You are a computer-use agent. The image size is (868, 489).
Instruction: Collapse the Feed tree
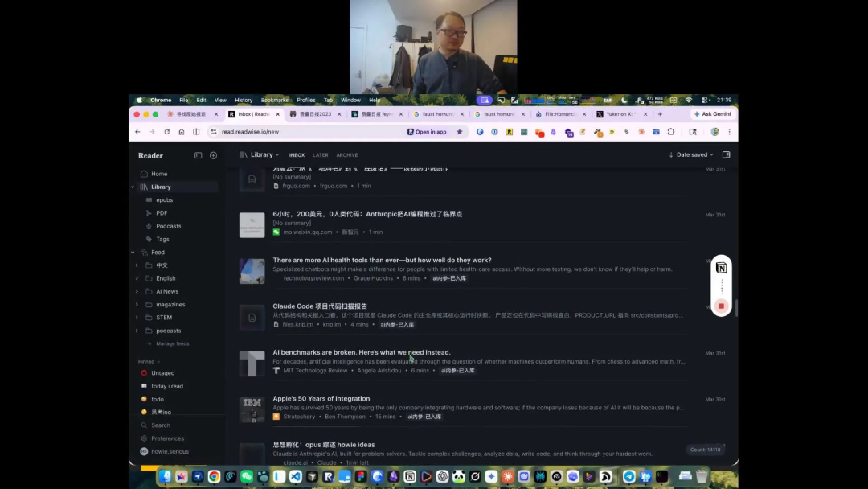pos(133,253)
